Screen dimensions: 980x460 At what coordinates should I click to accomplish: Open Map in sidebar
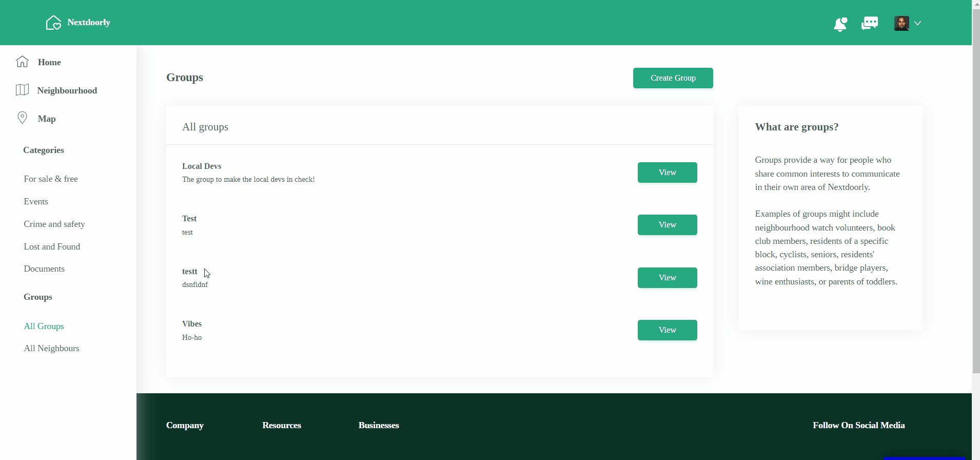(47, 119)
